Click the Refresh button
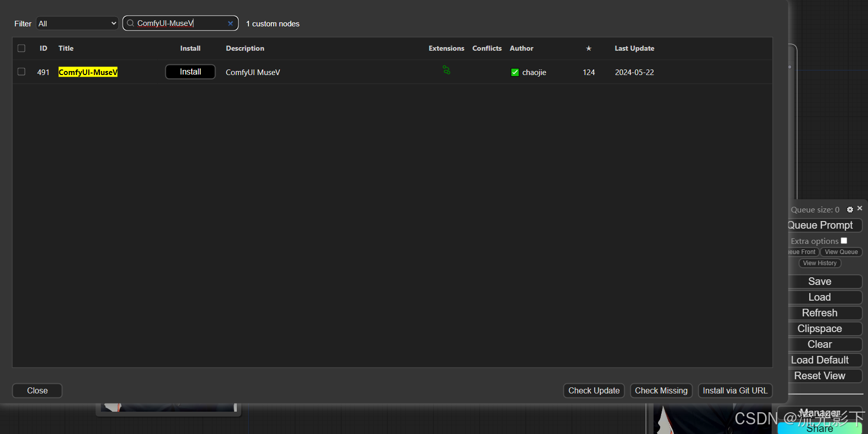 pyautogui.click(x=825, y=313)
